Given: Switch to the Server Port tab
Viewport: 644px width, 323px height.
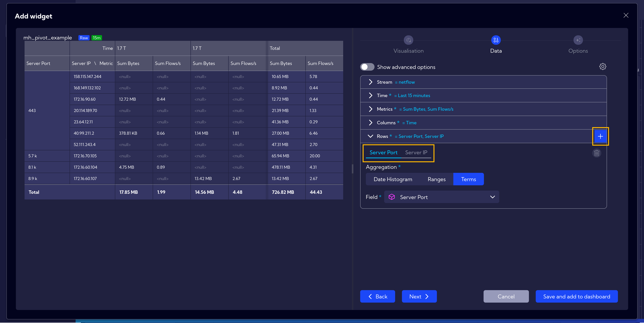Looking at the screenshot, I should click(x=383, y=152).
